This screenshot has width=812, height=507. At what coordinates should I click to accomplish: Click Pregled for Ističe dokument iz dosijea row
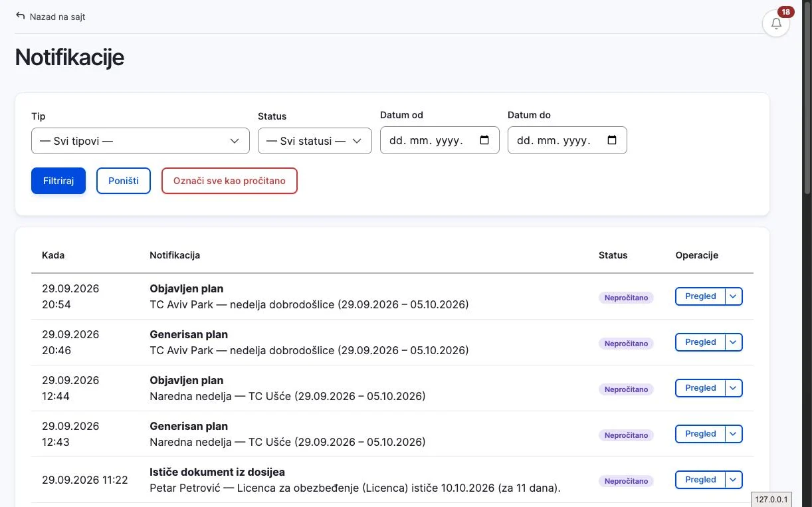[700, 480]
